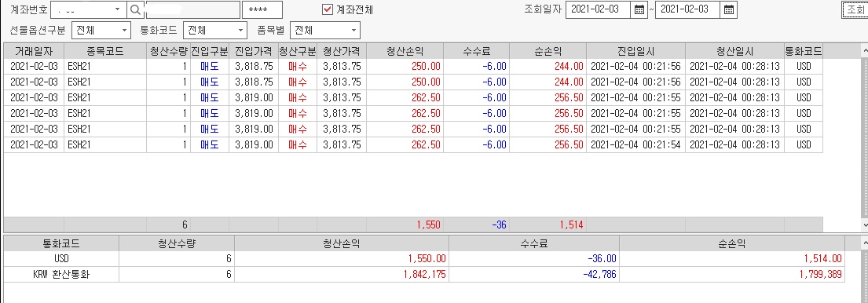Toggle the 계좌전체 checkbox
Image resolution: width=868 pixels, height=303 pixels.
click(x=328, y=9)
